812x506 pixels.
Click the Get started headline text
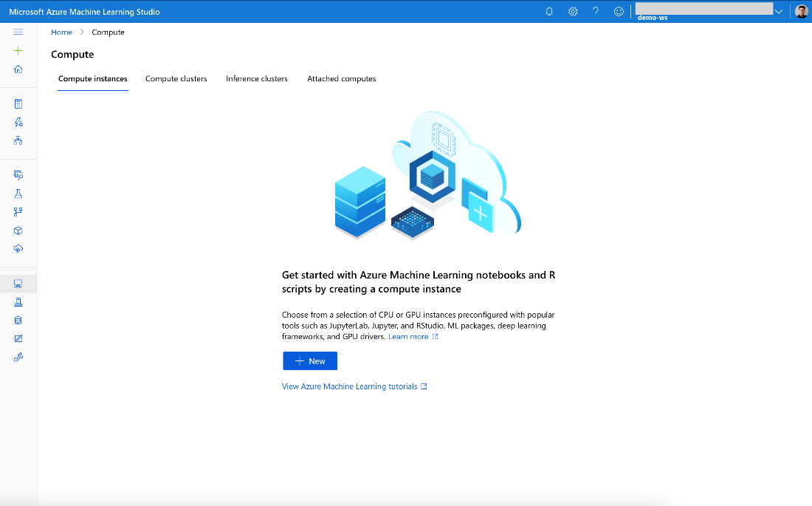[419, 282]
